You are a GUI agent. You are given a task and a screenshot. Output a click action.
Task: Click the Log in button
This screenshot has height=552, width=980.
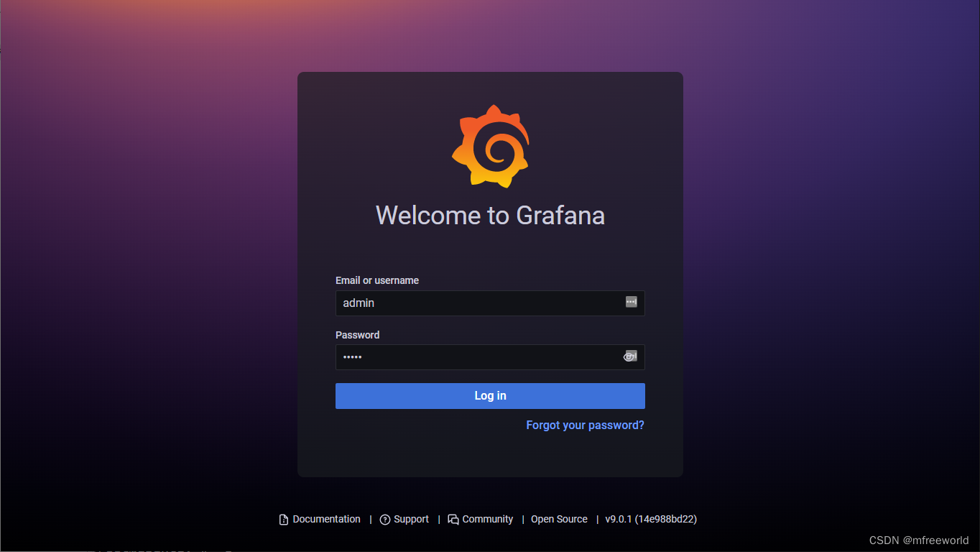[x=490, y=396]
